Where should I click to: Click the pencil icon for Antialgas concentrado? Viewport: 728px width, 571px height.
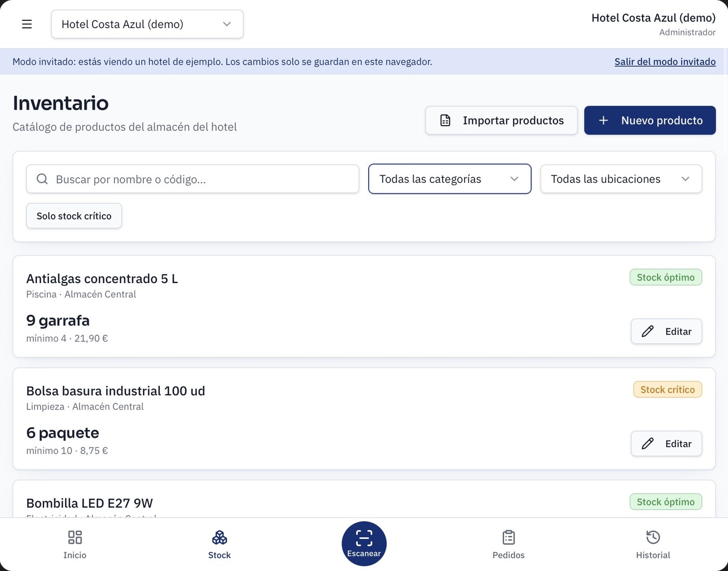pos(647,331)
